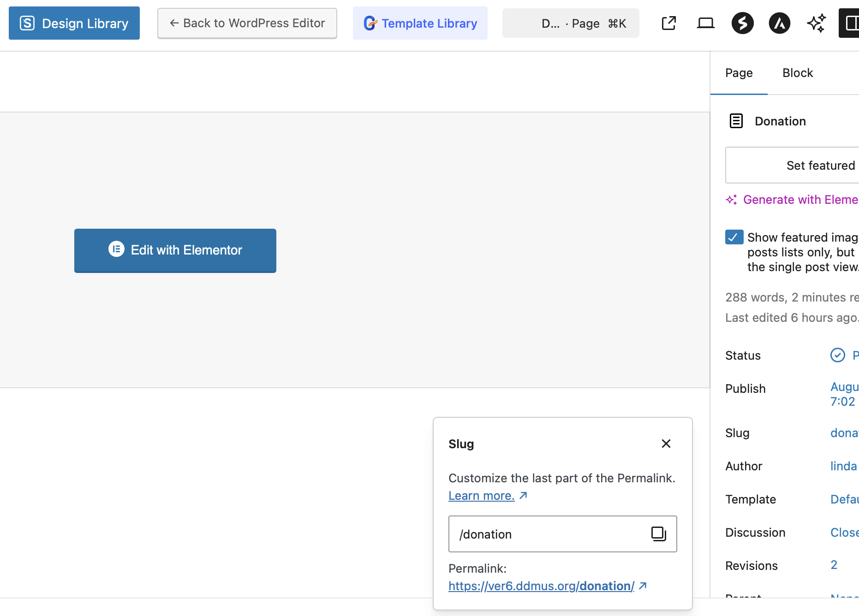The height and width of the screenshot is (616, 859).
Task: Select the Page tab
Action: tap(739, 73)
